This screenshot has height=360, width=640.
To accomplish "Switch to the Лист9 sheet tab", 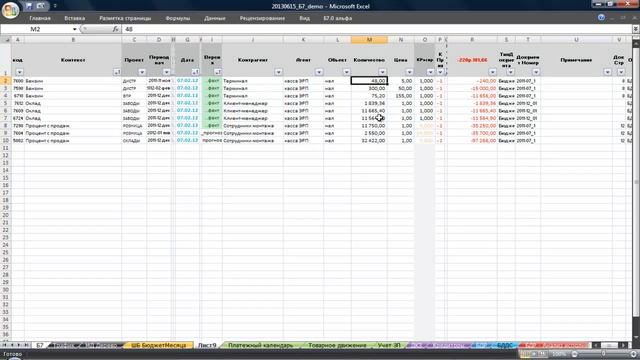I will 207,345.
